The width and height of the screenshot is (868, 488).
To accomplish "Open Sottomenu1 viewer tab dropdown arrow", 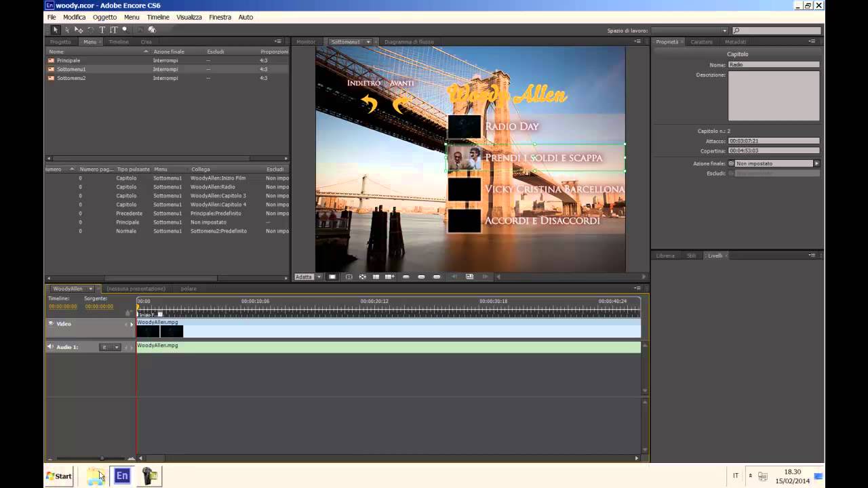I will click(368, 42).
